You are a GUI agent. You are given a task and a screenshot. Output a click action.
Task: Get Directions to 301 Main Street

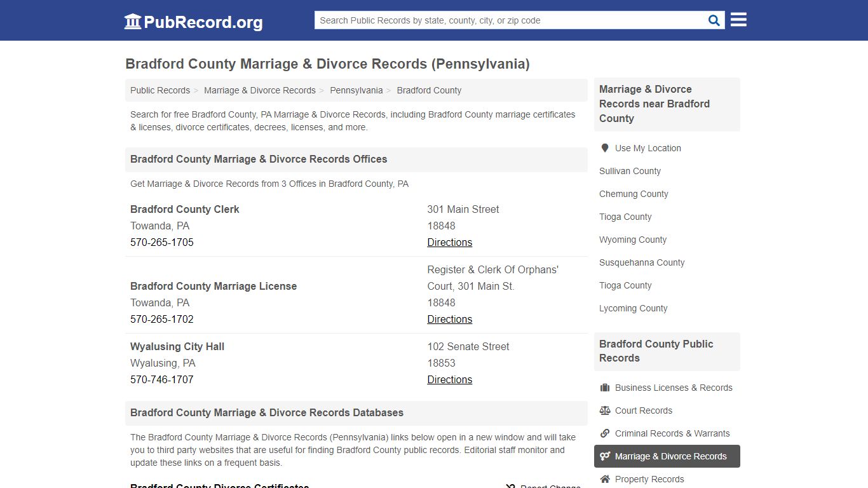click(x=450, y=242)
